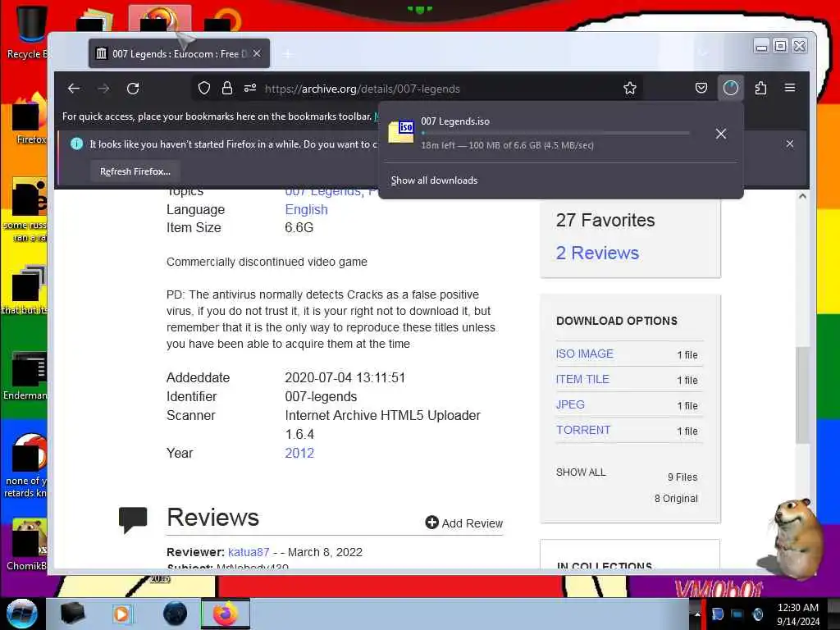Open the media player taskbar icon

pos(121,614)
